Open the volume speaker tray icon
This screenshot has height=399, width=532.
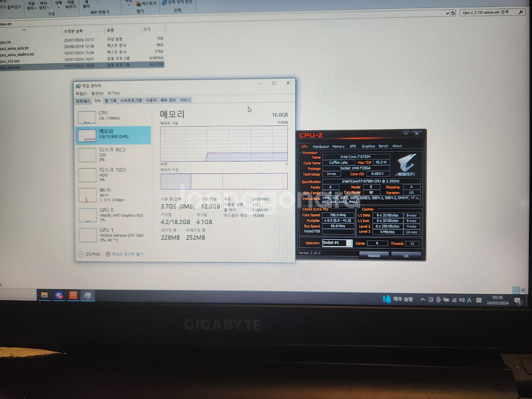[x=462, y=300]
